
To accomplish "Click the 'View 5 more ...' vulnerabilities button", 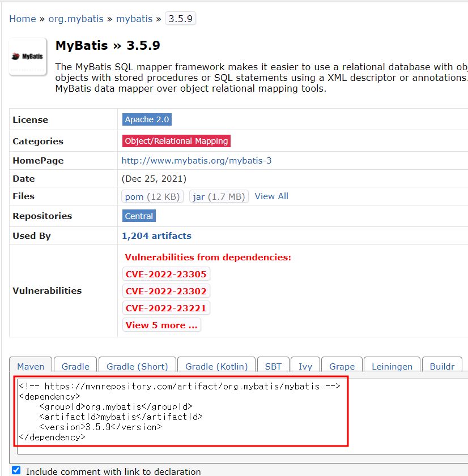I will [x=161, y=324].
